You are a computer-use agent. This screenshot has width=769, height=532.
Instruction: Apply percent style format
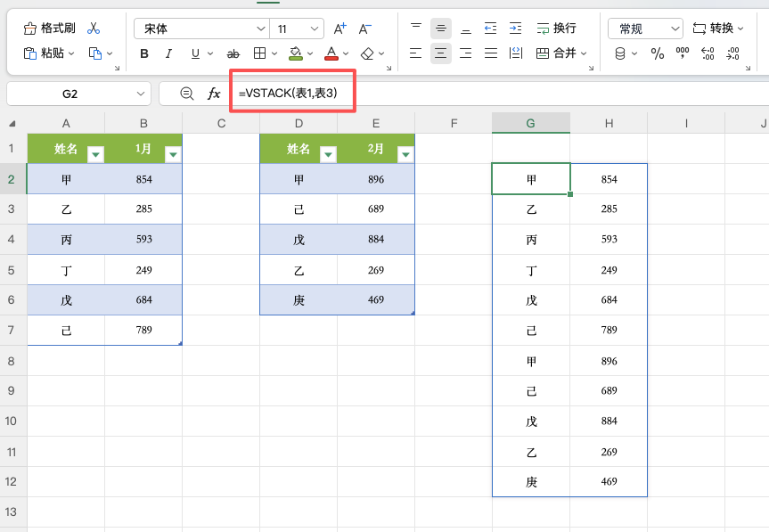658,53
